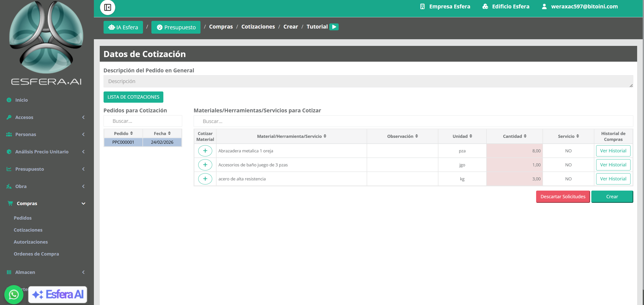Click the ESFERA.AI logo
Viewport: 644px width, 305px height.
[x=46, y=43]
